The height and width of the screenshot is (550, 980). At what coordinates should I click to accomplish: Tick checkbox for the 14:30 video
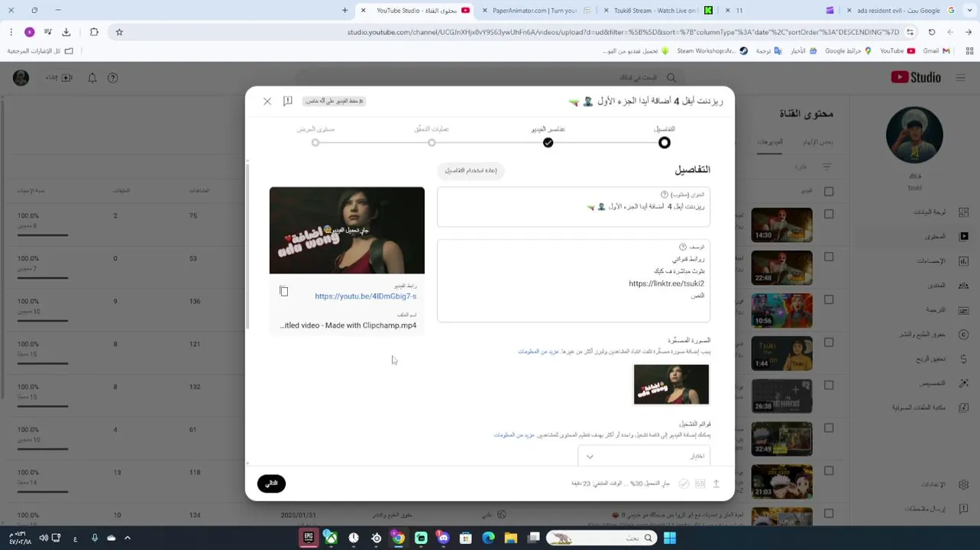tap(829, 215)
